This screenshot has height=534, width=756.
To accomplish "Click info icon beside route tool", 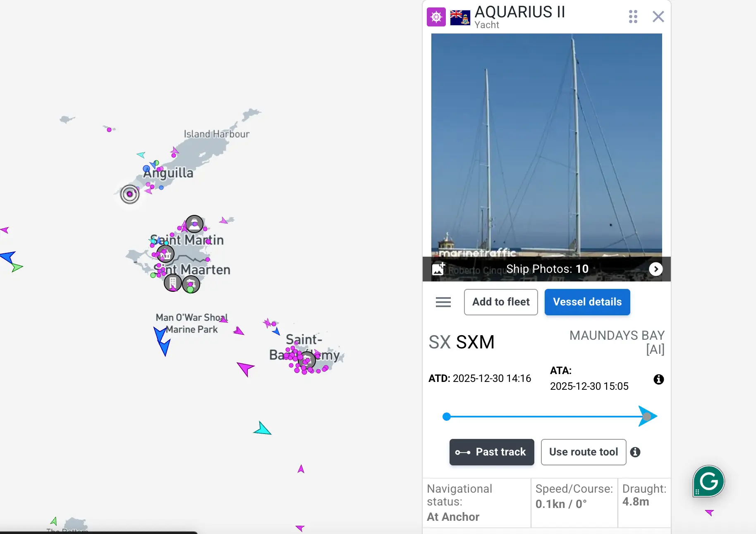I will click(x=635, y=452).
